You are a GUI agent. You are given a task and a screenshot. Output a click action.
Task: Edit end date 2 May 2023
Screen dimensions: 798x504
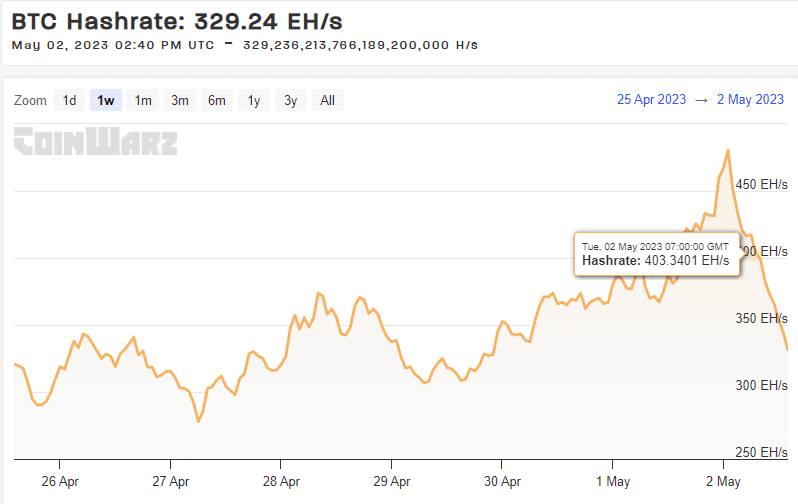tap(750, 99)
